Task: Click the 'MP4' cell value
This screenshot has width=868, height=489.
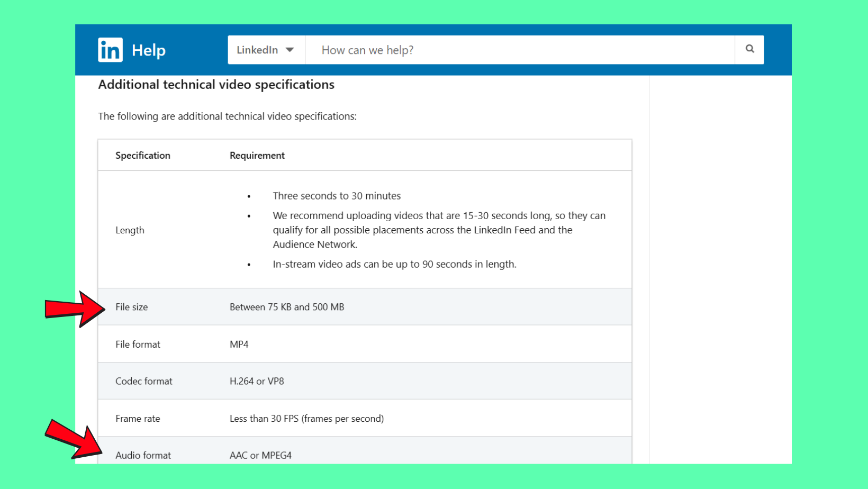Action: 239,344
